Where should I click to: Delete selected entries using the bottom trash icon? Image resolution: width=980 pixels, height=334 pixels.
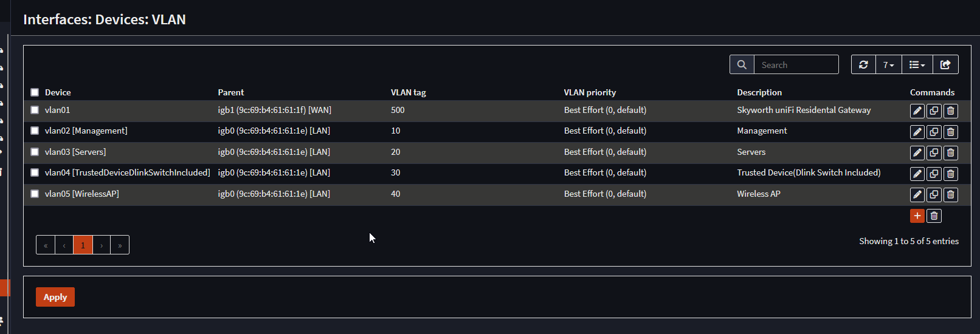tap(934, 216)
